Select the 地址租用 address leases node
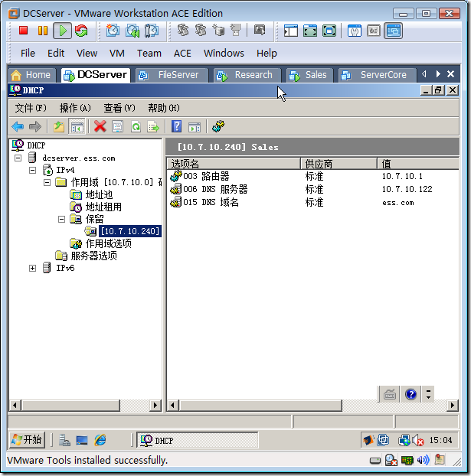This screenshot has height=476, width=471. (x=103, y=207)
